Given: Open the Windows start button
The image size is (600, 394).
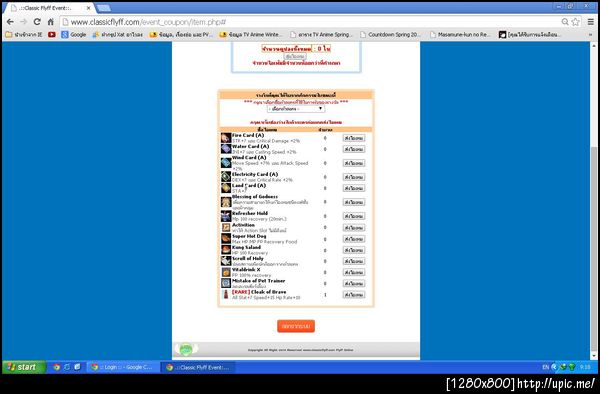Looking at the screenshot, I should [x=24, y=367].
